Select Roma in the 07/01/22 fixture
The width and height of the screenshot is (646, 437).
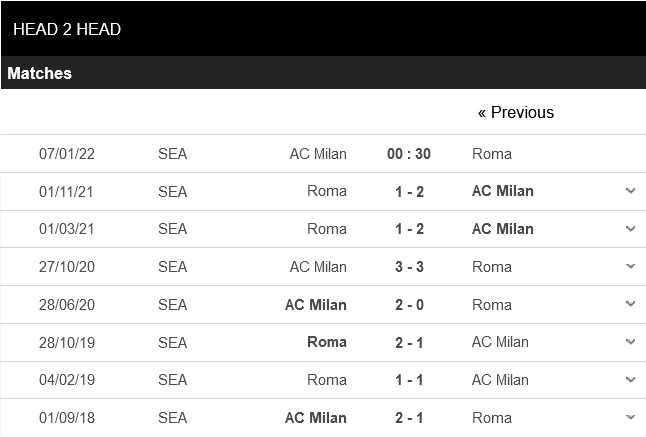[492, 153]
